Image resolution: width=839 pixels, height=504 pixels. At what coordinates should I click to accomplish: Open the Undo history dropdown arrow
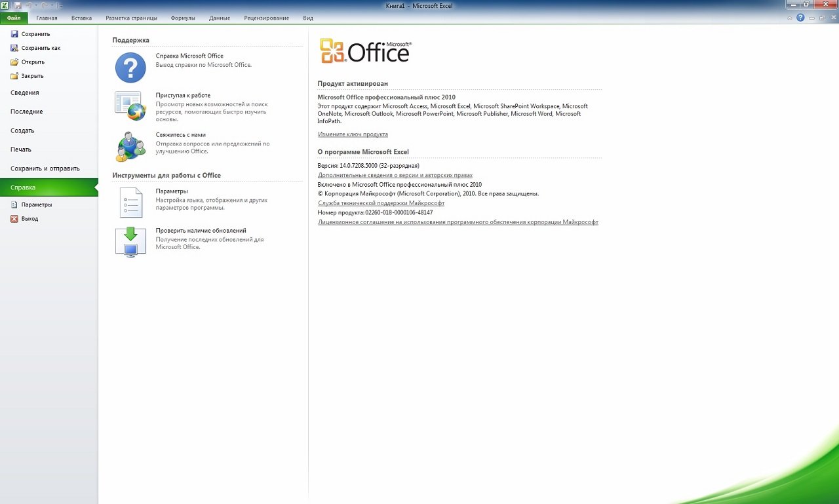(36, 6)
